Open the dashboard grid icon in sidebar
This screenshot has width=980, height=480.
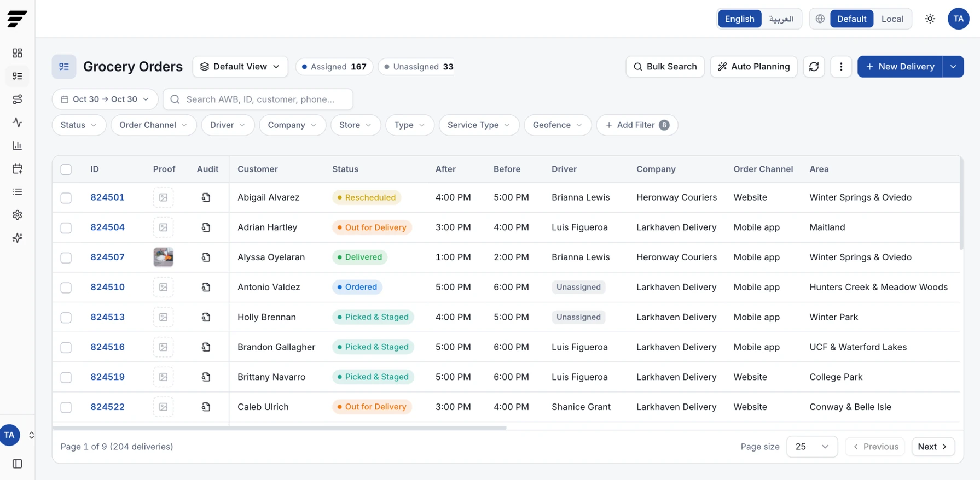(18, 53)
